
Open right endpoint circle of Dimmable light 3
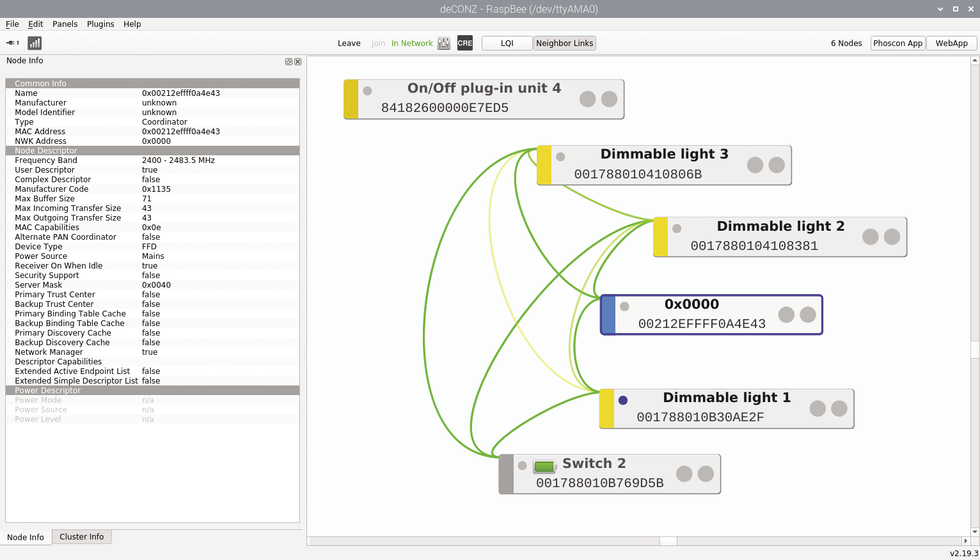coord(777,165)
